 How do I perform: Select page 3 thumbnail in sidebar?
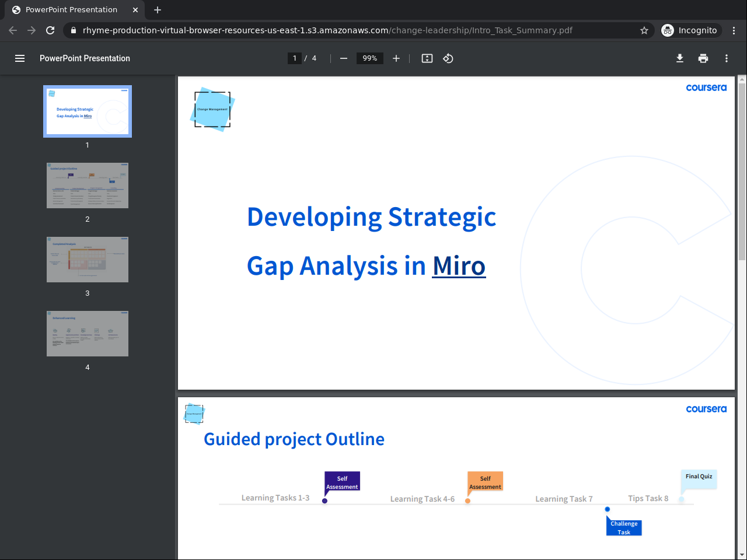pos(88,260)
